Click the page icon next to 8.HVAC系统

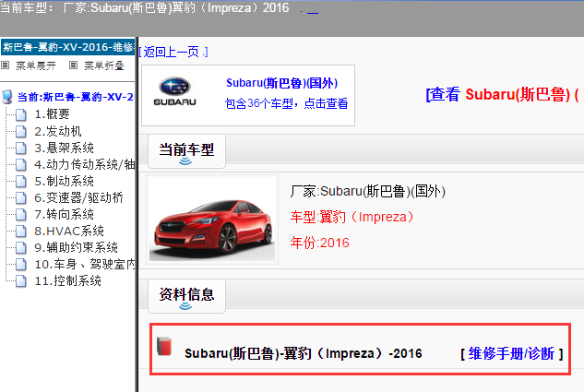tap(21, 232)
